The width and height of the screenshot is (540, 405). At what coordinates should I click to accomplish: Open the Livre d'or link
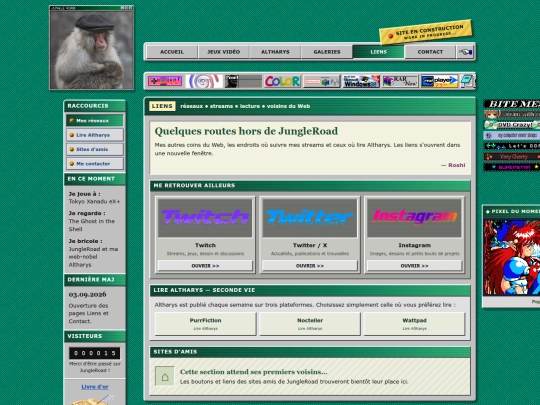pyautogui.click(x=95, y=387)
